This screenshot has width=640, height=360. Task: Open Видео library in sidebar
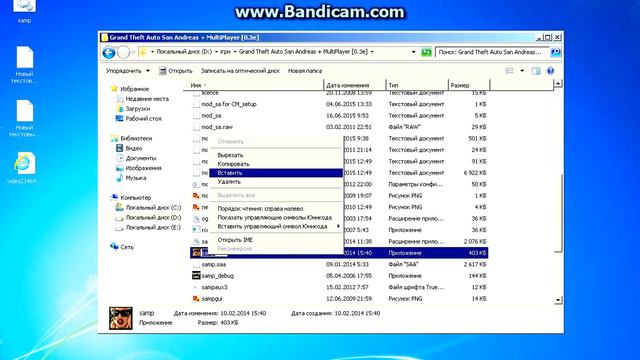(129, 148)
